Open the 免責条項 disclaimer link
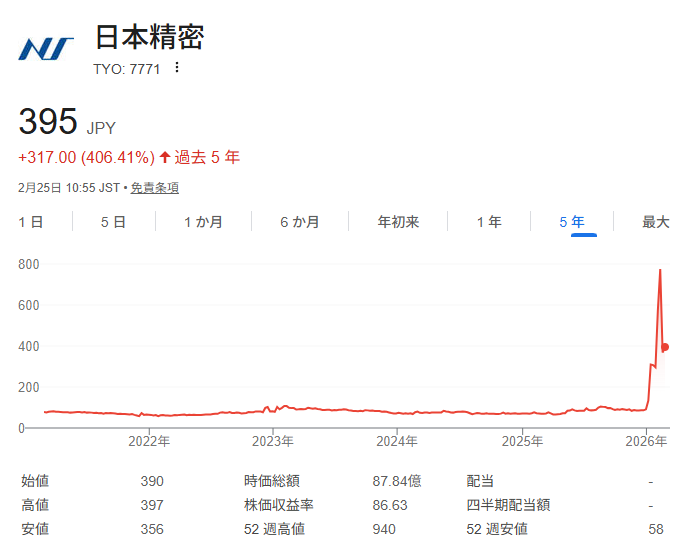Screen dimensions: 678x558 155,188
